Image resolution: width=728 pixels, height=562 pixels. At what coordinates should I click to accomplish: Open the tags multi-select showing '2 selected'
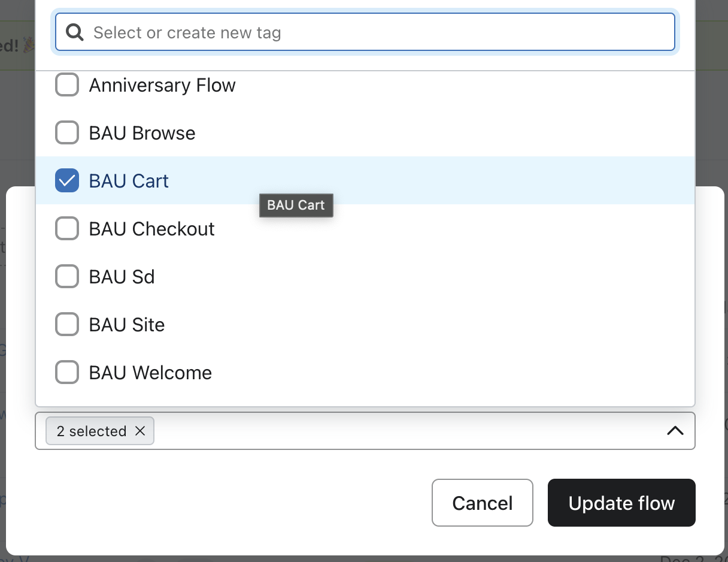click(407, 431)
